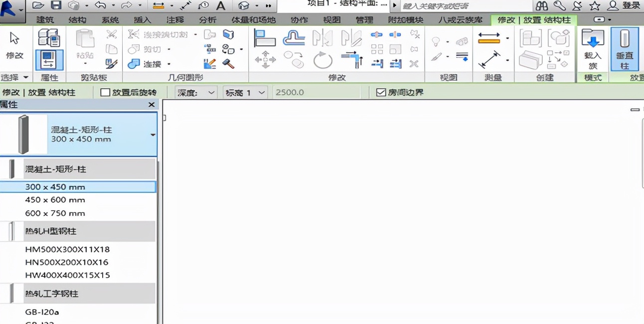Click the Save icon in quick access toolbar
Image resolution: width=644 pixels, height=324 pixels.
(56, 5)
